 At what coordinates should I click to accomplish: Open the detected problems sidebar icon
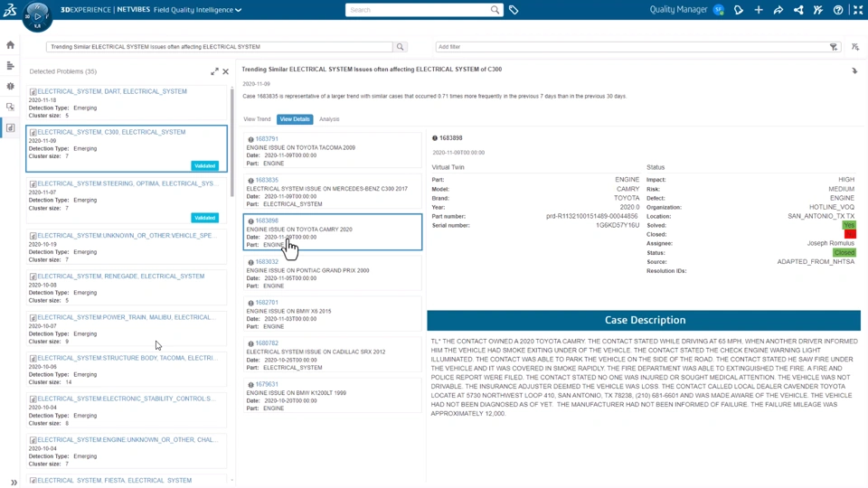tap(11, 127)
